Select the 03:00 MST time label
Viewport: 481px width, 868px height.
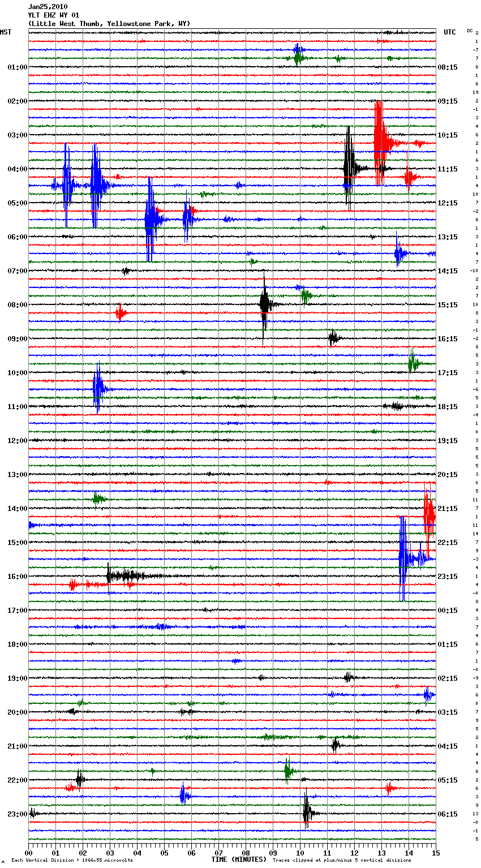pyautogui.click(x=17, y=135)
